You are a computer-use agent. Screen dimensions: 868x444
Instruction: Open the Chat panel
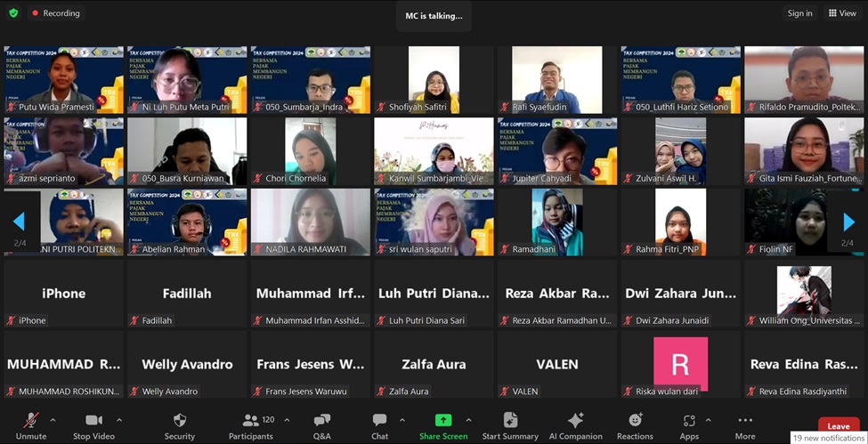point(379,421)
